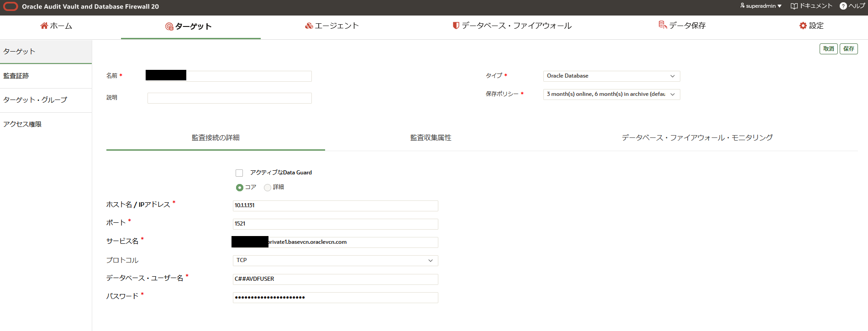Select アクセス権限 in the sidebar
The height and width of the screenshot is (331, 868).
click(46, 125)
